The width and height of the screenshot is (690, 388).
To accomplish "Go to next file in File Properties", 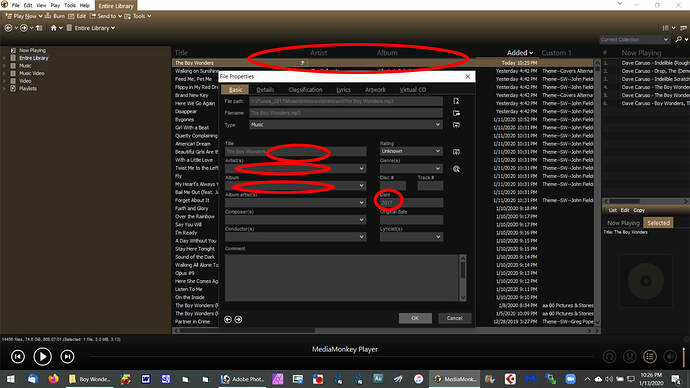I will [x=238, y=319].
